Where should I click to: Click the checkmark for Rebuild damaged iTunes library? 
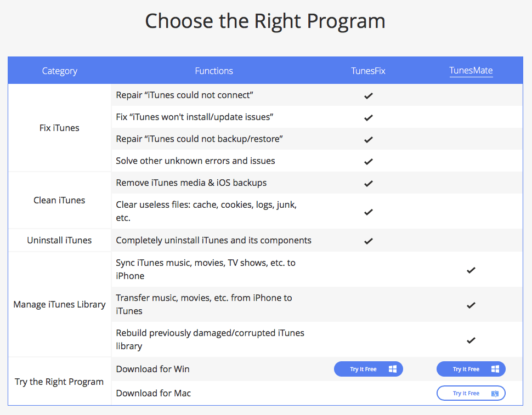[471, 340]
